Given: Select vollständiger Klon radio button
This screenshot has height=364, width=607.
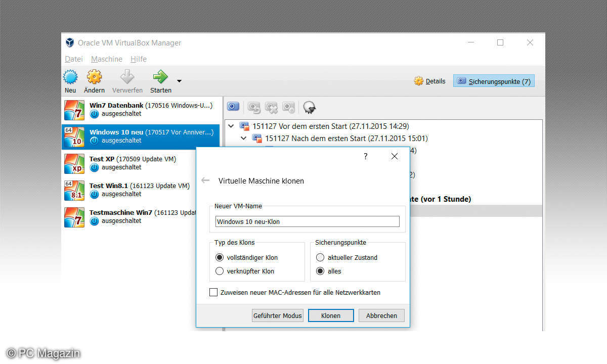Looking at the screenshot, I should [x=220, y=258].
